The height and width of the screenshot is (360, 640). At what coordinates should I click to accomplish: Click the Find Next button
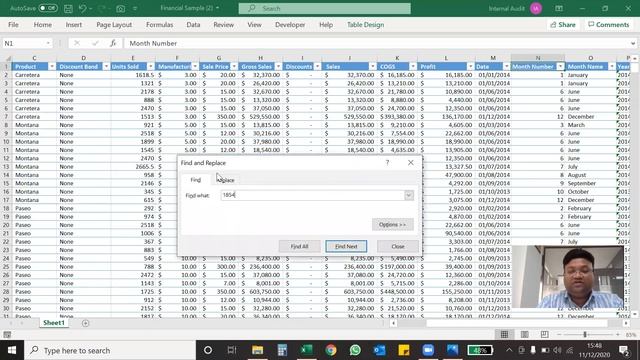pyautogui.click(x=346, y=246)
